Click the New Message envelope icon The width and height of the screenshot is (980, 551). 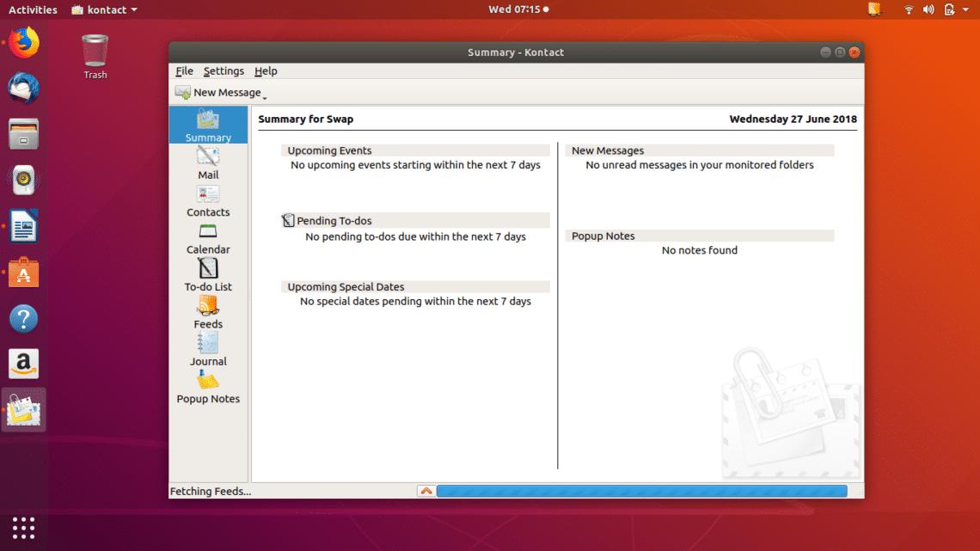[183, 92]
